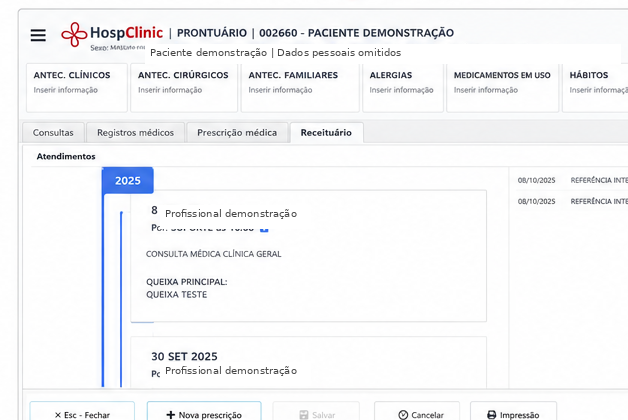This screenshot has width=628, height=420.
Task: Open the ANTEC. FAMILIARES card
Action: click(300, 88)
